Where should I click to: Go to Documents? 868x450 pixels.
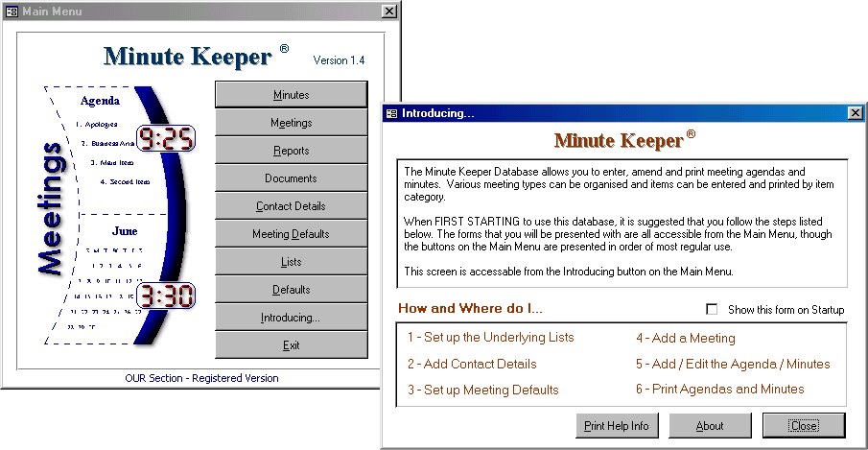(x=291, y=178)
